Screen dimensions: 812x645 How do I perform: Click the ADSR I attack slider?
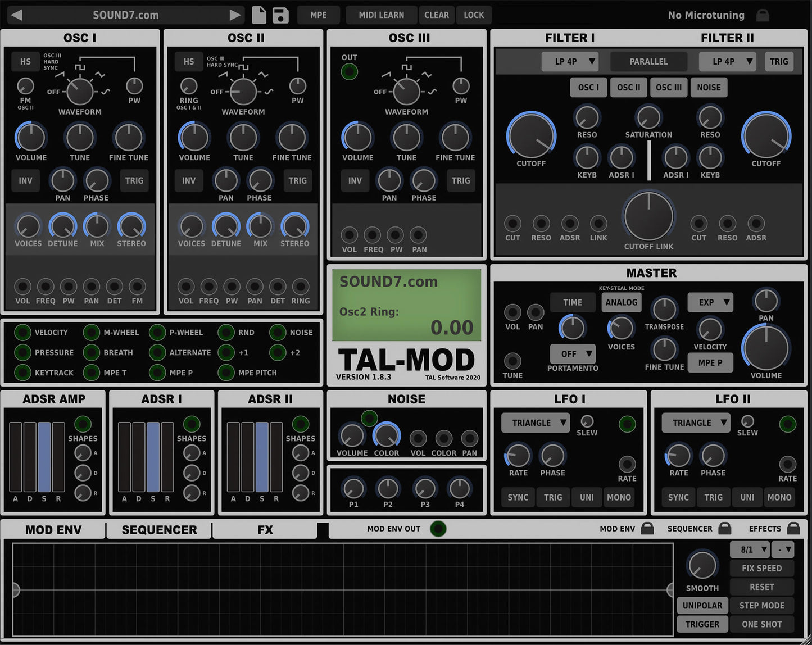(125, 457)
